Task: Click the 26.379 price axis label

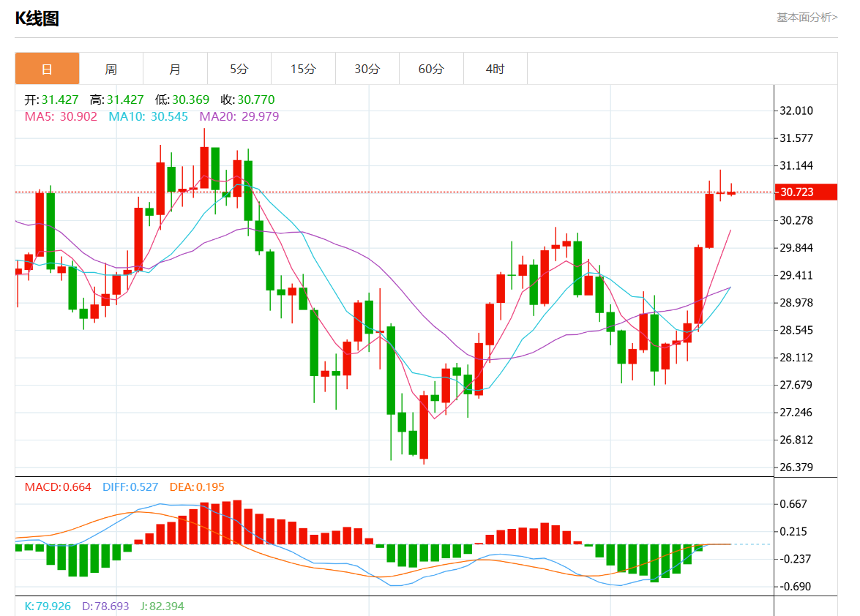Action: click(x=796, y=467)
